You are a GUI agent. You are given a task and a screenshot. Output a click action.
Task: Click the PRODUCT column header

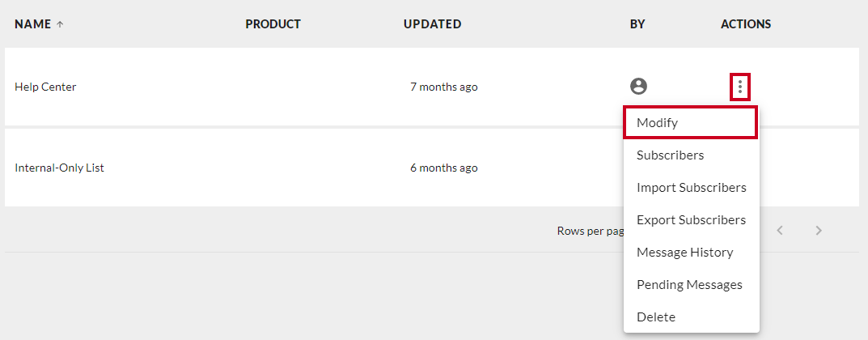coord(273,24)
